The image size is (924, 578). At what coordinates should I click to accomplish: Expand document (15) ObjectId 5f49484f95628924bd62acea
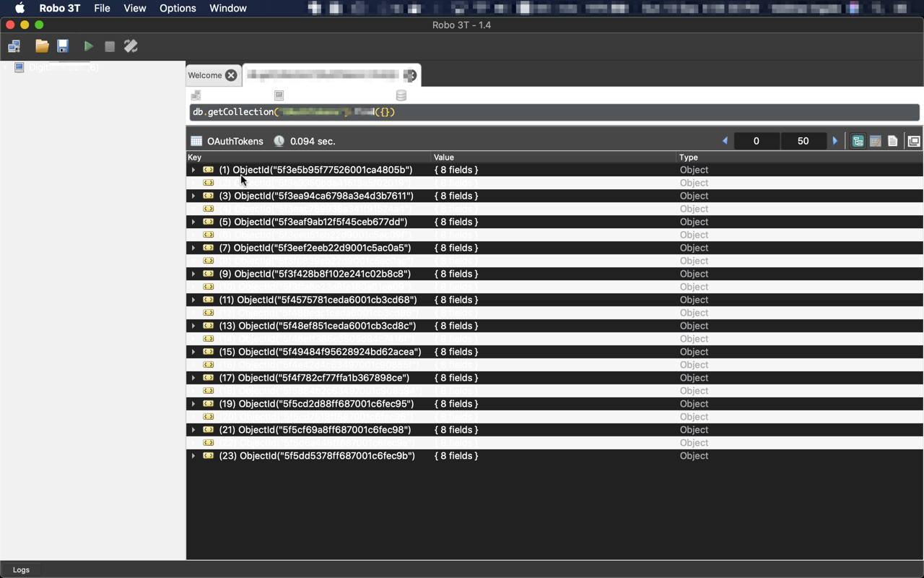coord(193,352)
